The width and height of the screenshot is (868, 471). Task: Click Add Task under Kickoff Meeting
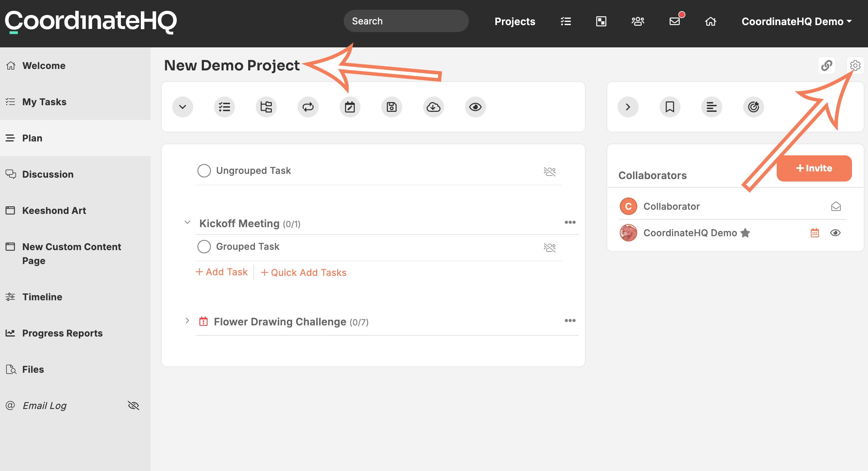pyautogui.click(x=222, y=272)
